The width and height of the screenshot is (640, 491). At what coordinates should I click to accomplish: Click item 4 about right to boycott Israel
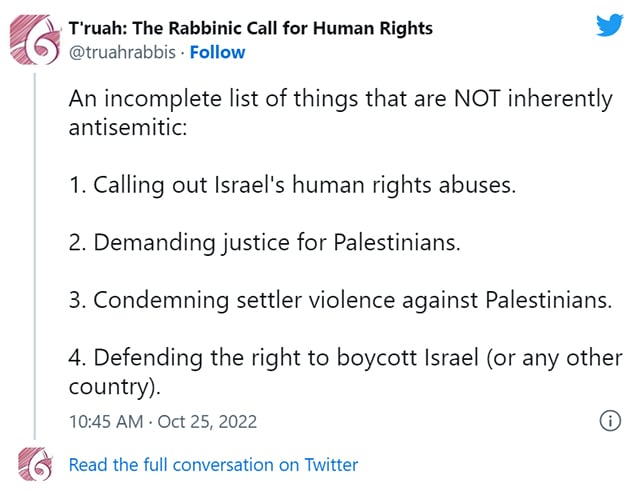tap(345, 372)
